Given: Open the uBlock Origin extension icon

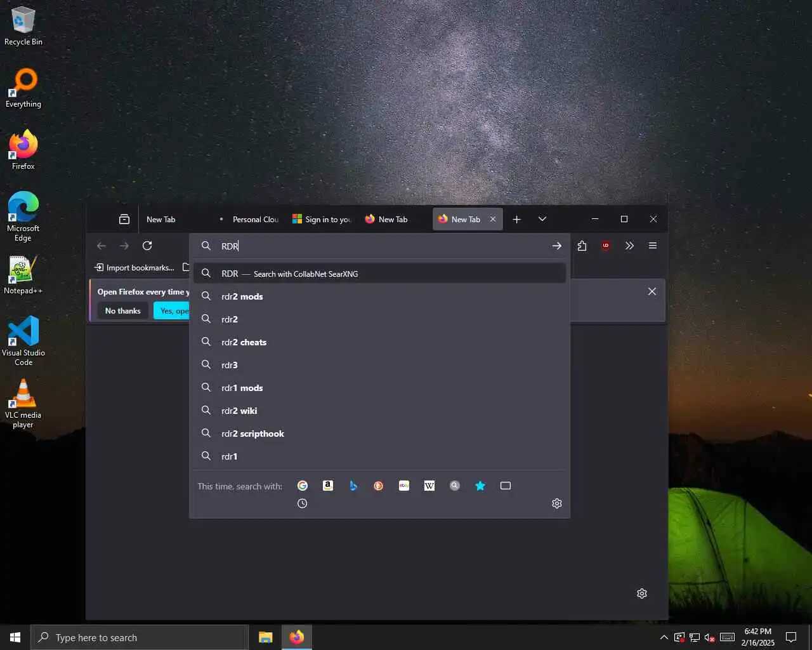Looking at the screenshot, I should [606, 246].
